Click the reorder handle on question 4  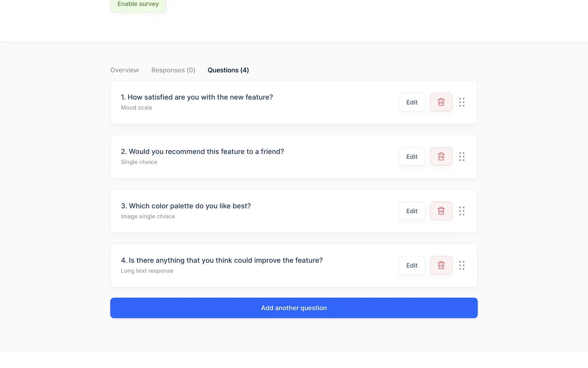[462, 265]
